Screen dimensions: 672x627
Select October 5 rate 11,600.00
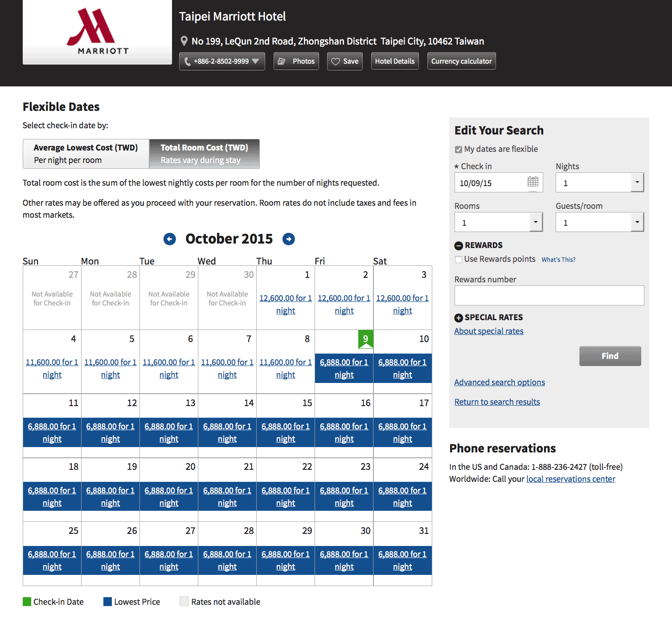pyautogui.click(x=111, y=368)
